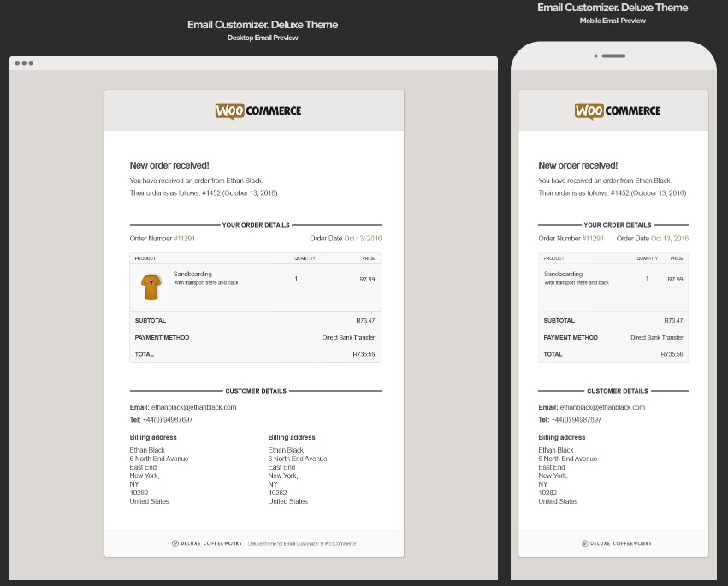Select the Direct Bank Transfer payment method text
The image size is (728, 586).
click(x=348, y=337)
